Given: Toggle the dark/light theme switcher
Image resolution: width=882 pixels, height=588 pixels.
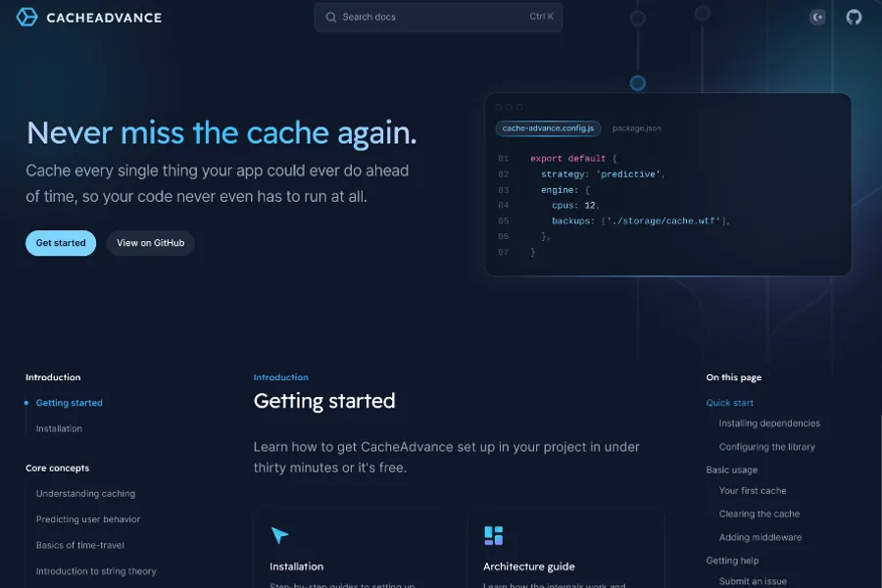Looking at the screenshot, I should click(x=817, y=17).
